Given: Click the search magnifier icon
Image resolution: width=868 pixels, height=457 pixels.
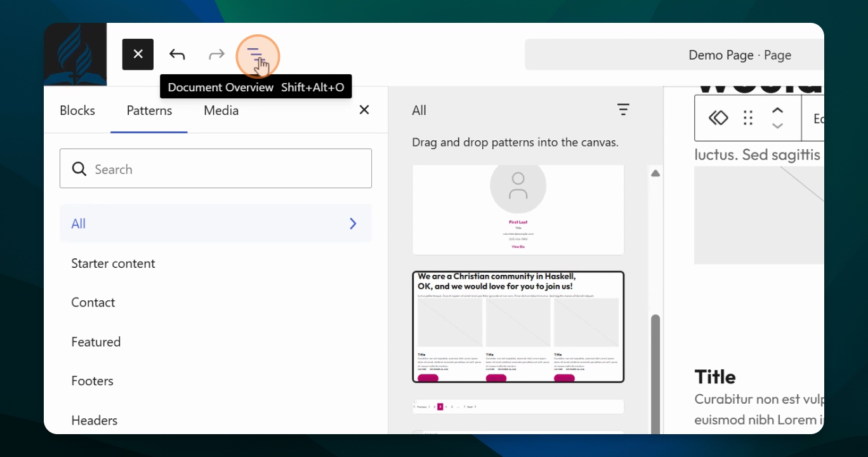Looking at the screenshot, I should [x=79, y=169].
